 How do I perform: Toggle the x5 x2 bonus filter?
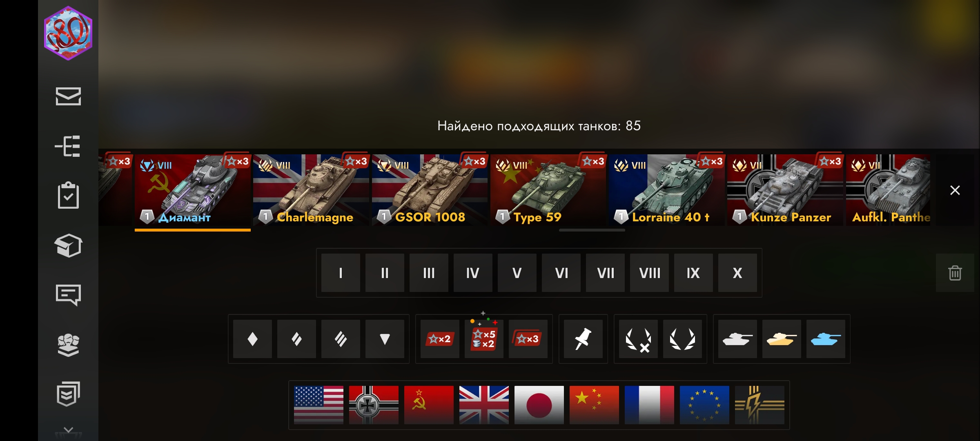pos(484,339)
